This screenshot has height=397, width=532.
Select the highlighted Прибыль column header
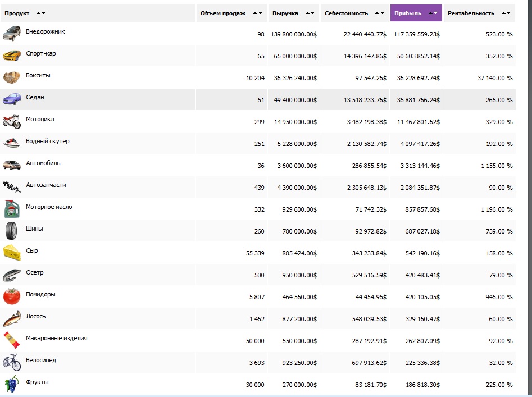pos(408,13)
